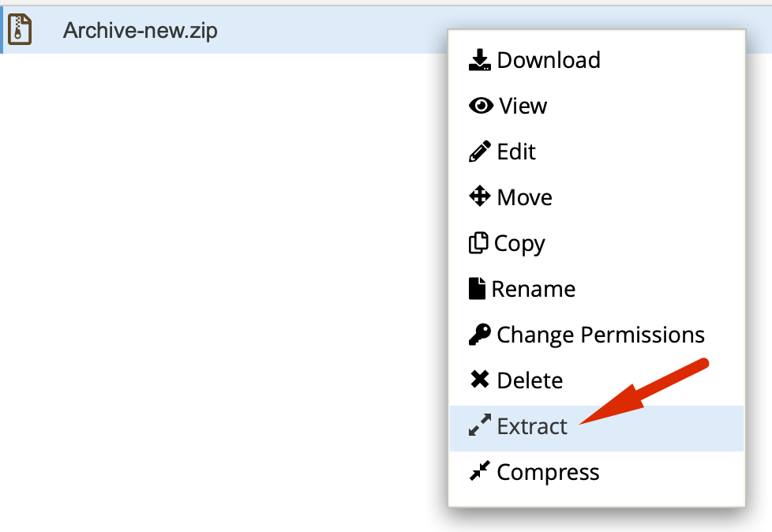
Task: Click the Edit pencil icon
Action: click(x=480, y=152)
